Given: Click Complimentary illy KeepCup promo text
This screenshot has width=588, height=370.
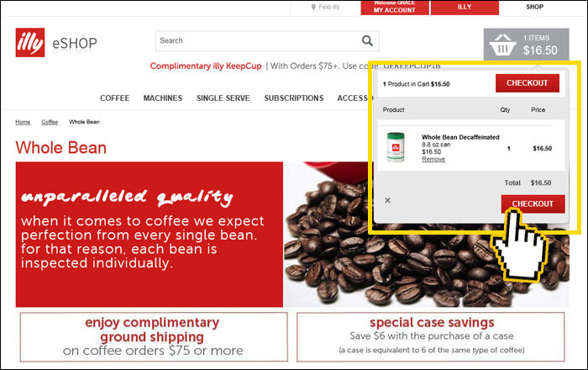Looking at the screenshot, I should pos(206,66).
